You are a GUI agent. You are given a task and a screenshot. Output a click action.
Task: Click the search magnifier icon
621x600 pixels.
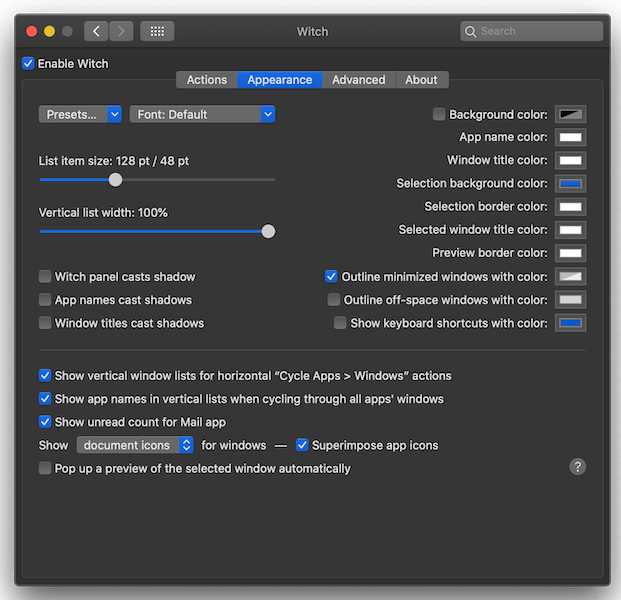(x=470, y=32)
